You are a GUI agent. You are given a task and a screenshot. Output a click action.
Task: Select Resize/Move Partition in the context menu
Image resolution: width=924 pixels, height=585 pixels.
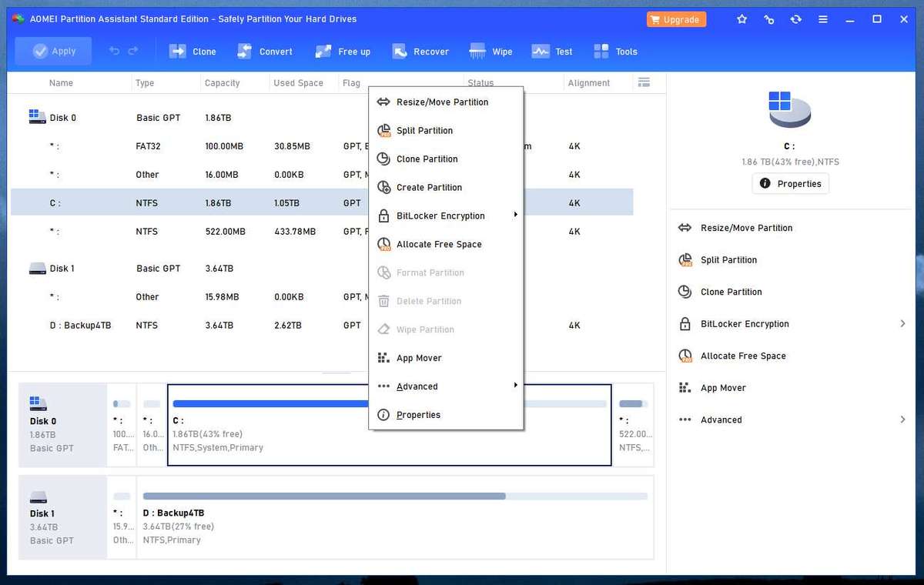click(446, 102)
